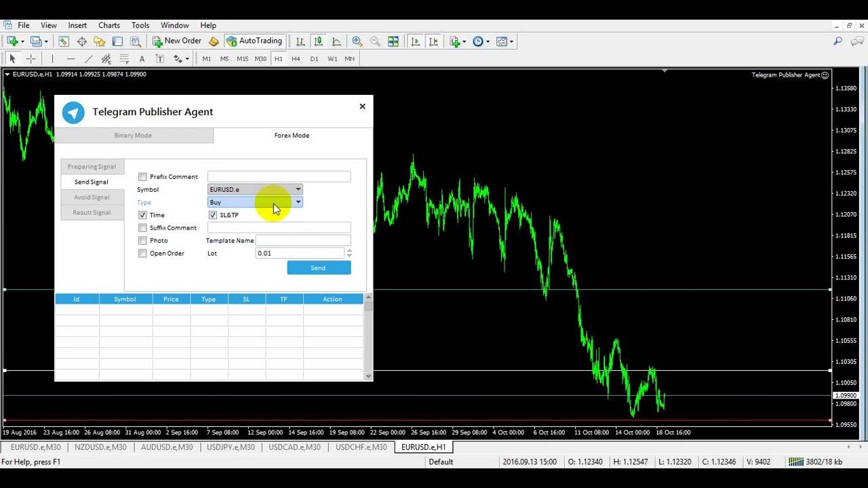Toggle the Data Window crosshair-circle icon
This screenshot has height=488, width=868.
click(82, 41)
